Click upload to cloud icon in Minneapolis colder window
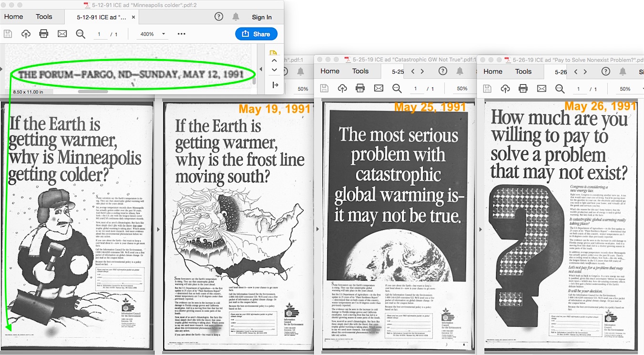The image size is (644, 355). click(x=26, y=34)
